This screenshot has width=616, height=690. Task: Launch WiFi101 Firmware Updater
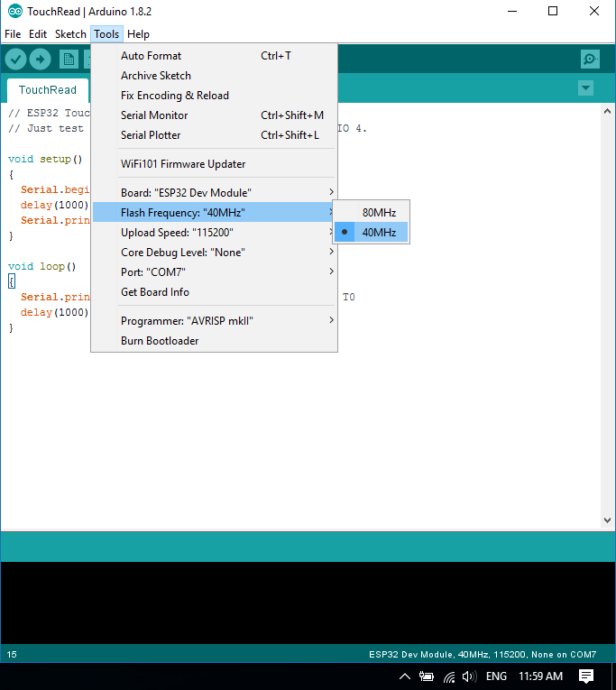tap(215, 164)
